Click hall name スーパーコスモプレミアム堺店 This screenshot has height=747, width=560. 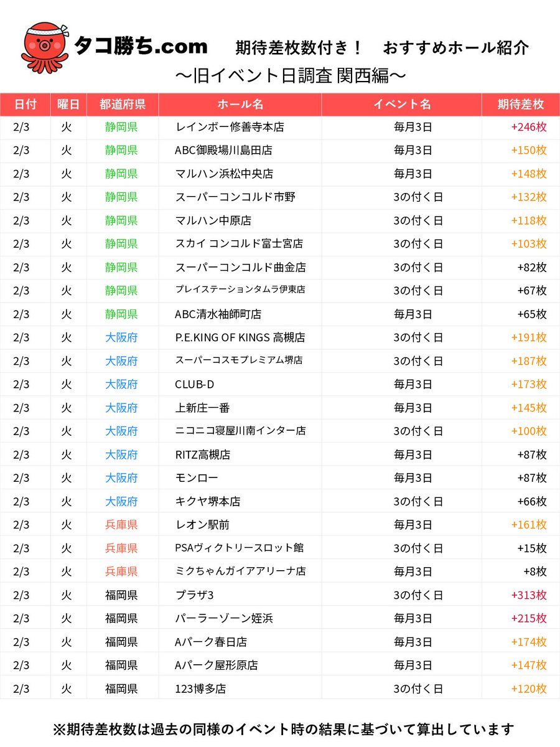pyautogui.click(x=239, y=360)
